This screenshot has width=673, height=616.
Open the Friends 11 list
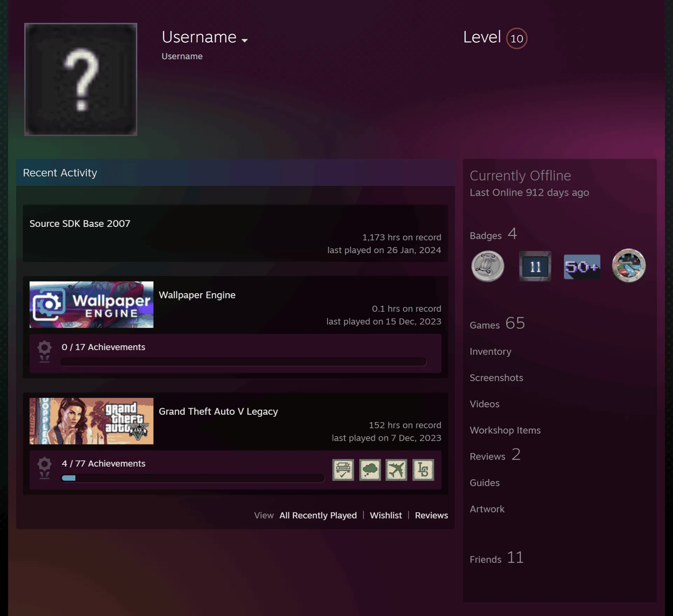tap(497, 558)
